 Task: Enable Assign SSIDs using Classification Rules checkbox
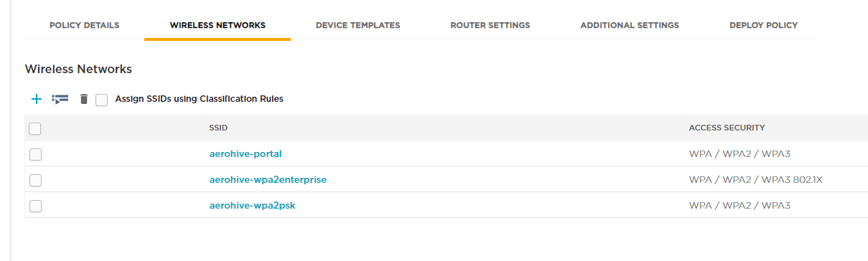(102, 100)
